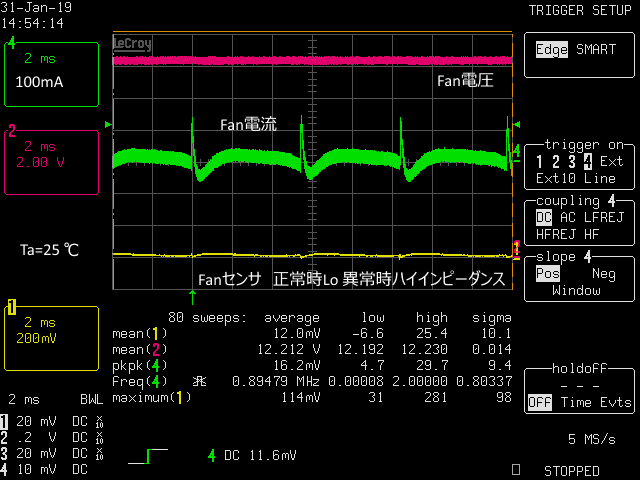
Task: Click the channel 1/2 ground marker at right edge
Action: [x=516, y=250]
